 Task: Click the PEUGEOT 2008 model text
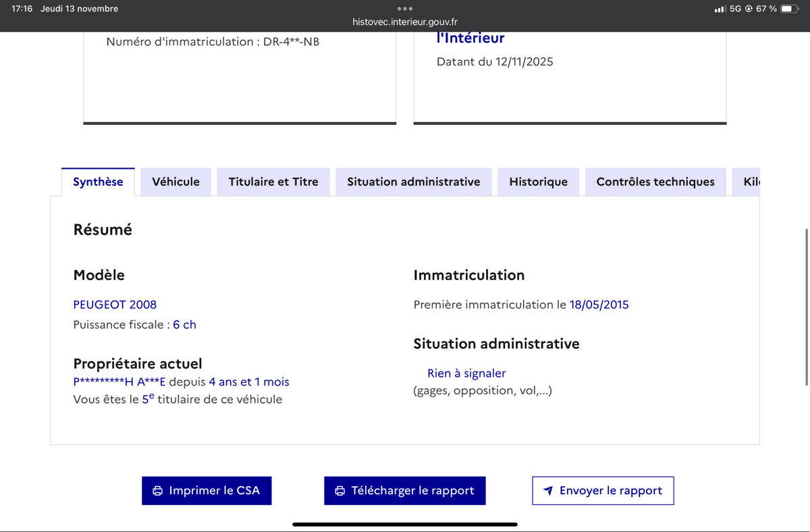pos(115,304)
